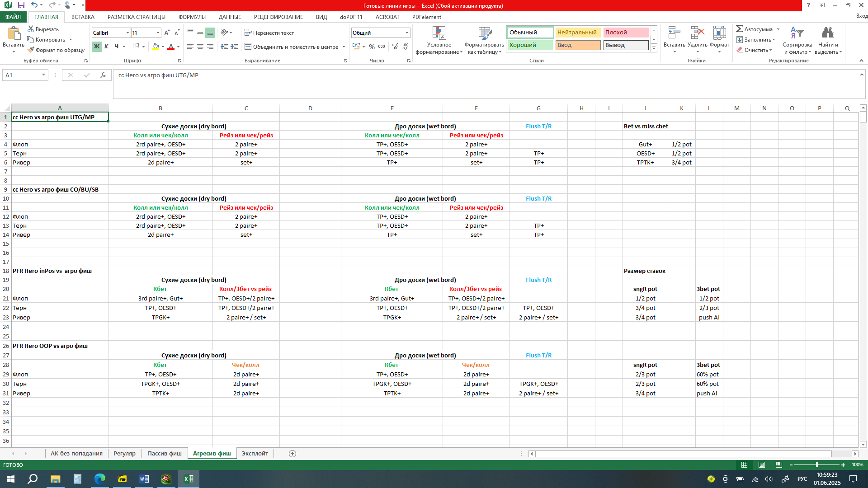Select column E header
Image resolution: width=868 pixels, height=488 pixels.
(392, 108)
